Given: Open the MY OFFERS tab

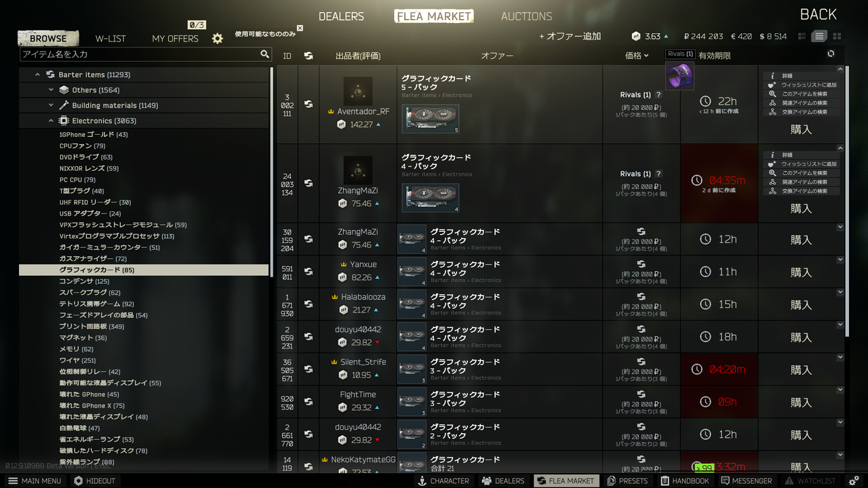Looking at the screenshot, I should tap(175, 39).
